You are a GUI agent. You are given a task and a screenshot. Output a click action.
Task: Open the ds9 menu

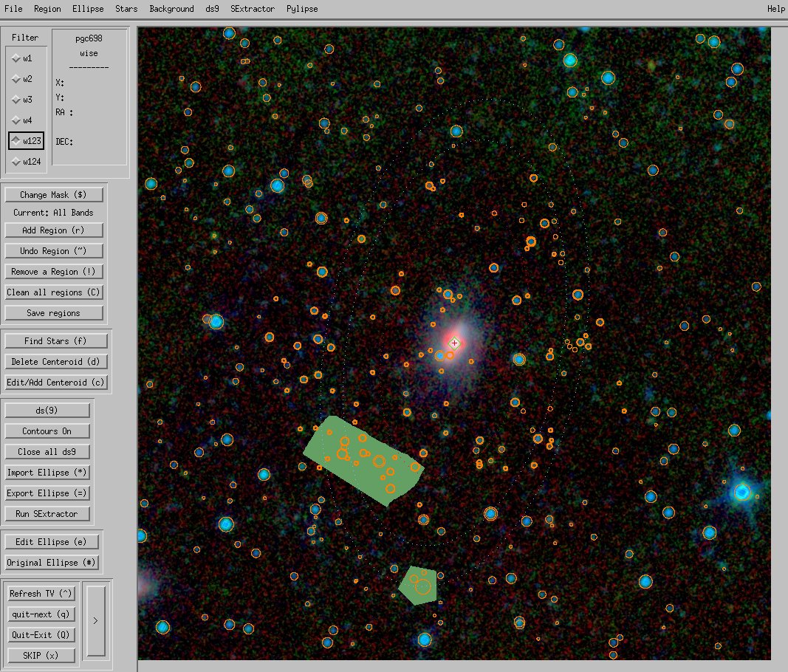point(212,9)
